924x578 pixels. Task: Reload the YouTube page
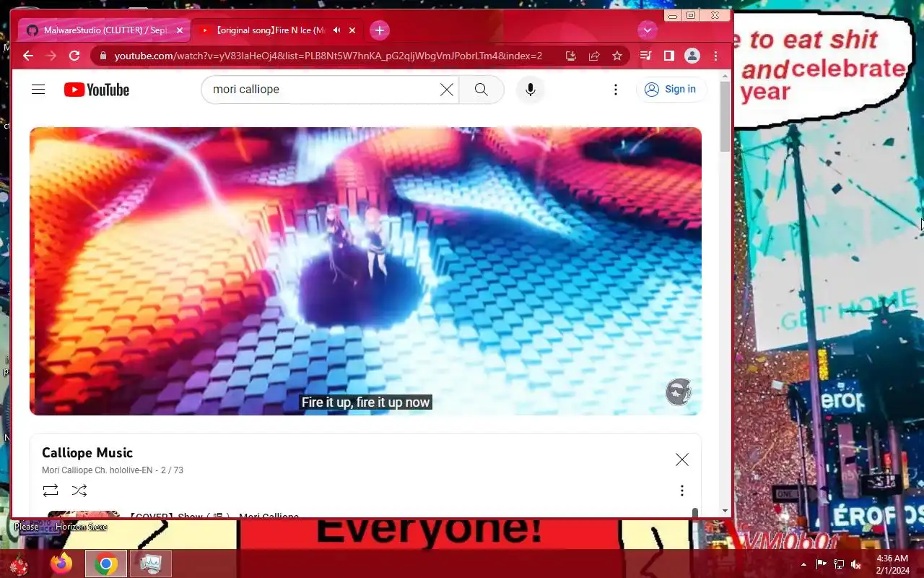coord(74,56)
